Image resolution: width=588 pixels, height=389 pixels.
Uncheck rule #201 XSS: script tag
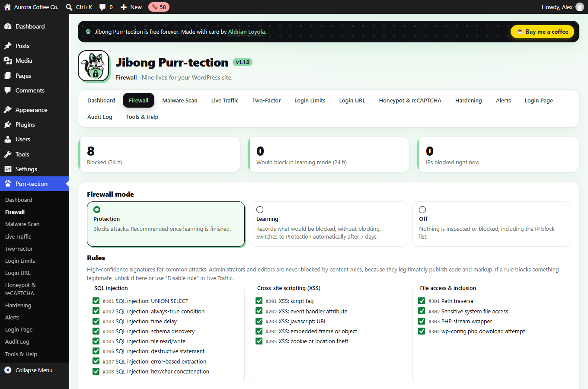(259, 301)
